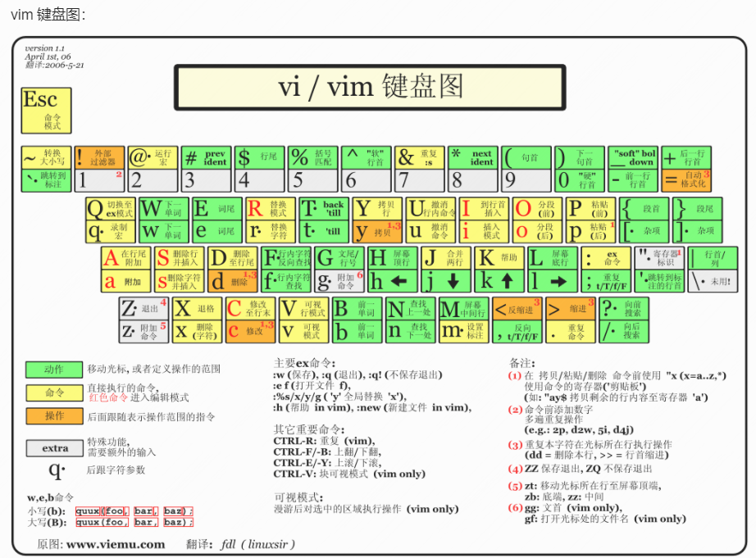Click the " 寄存器标识 key cell
This screenshot has height=558, width=756.
coord(659,258)
